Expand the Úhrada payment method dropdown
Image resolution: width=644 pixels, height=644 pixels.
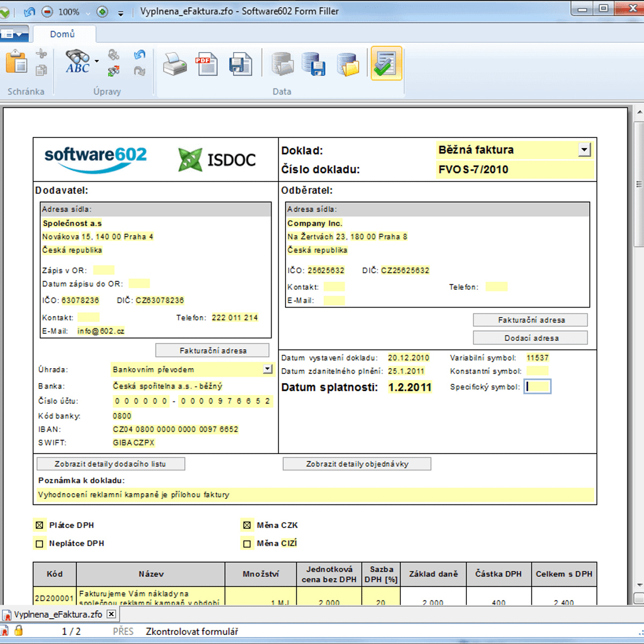(267, 369)
